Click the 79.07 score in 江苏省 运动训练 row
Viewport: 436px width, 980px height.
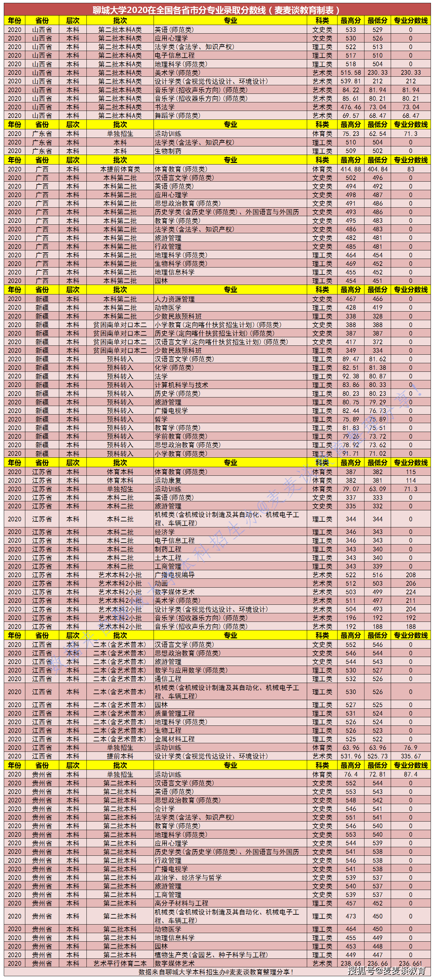351,489
